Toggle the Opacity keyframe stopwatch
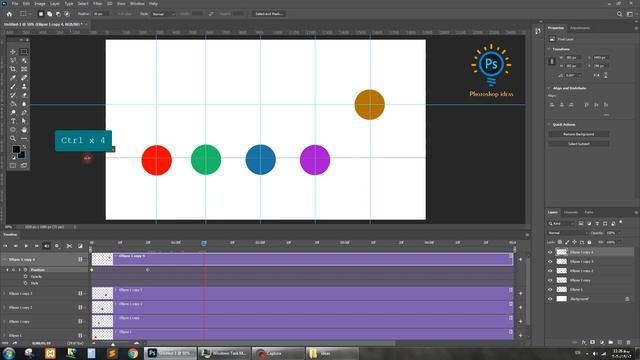Screen dimensions: 640x360 (25, 276)
